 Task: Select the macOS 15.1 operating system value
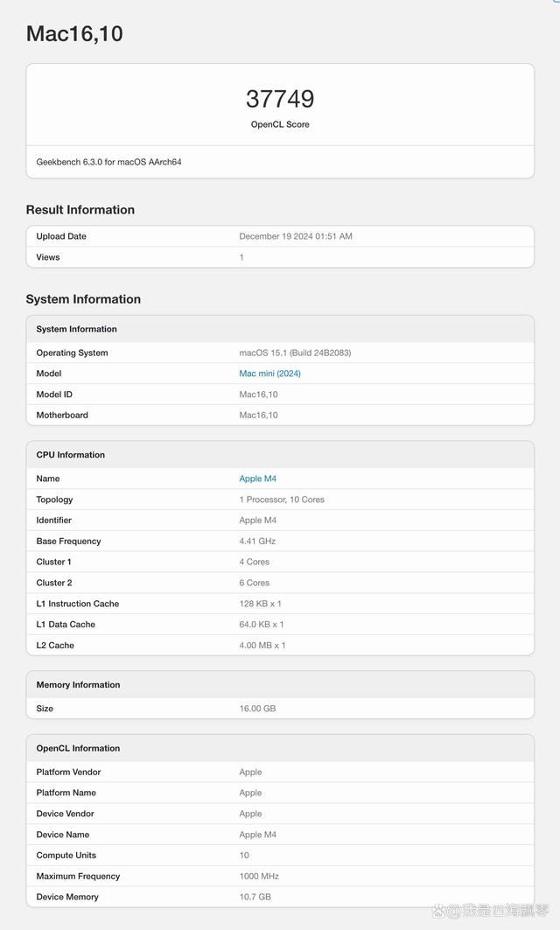pyautogui.click(x=295, y=353)
